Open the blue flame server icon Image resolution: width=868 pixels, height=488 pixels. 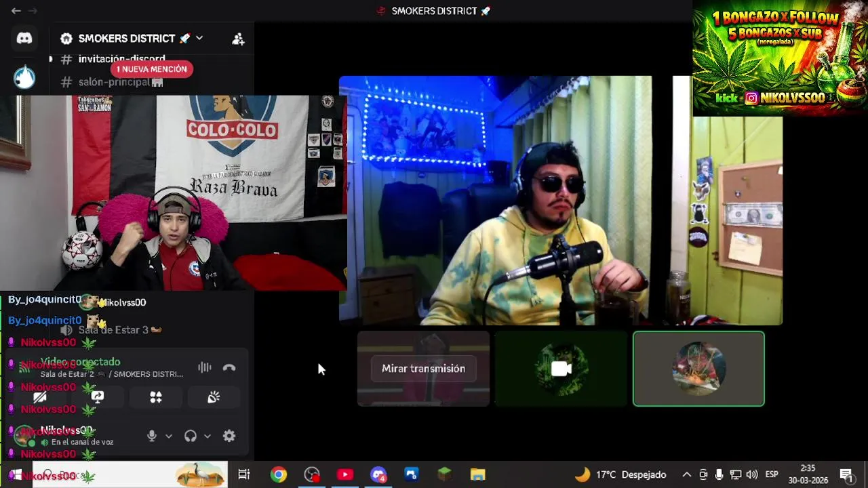[24, 77]
